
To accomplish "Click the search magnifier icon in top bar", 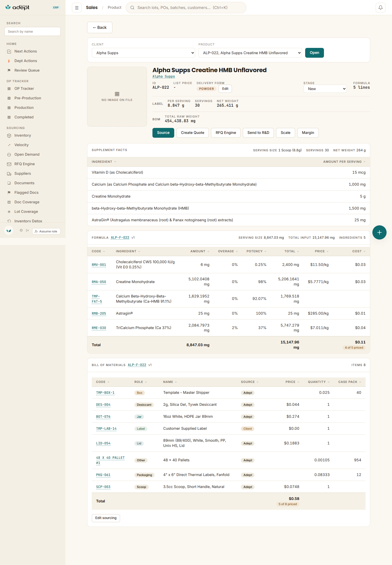I will [132, 8].
